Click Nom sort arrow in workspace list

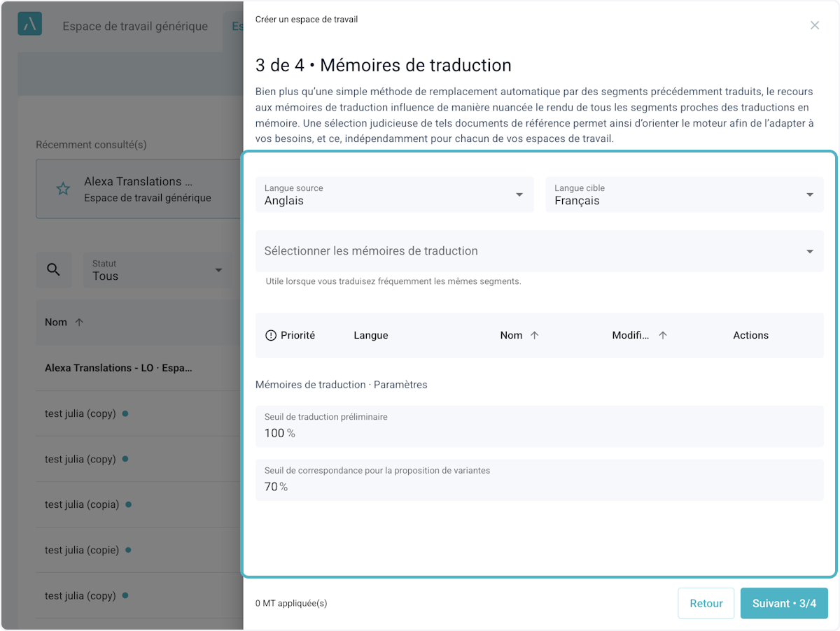[x=79, y=322]
